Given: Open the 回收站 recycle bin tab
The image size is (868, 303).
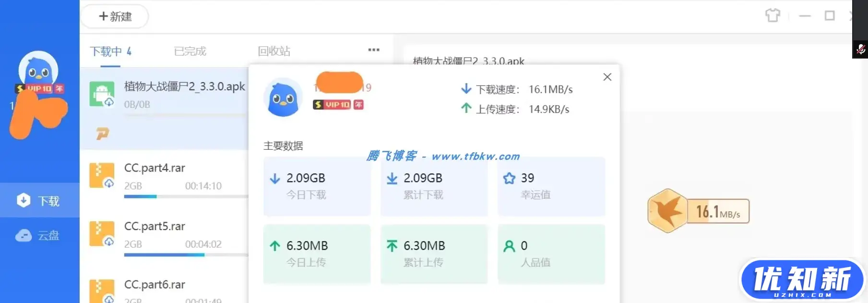Looking at the screenshot, I should pos(274,51).
